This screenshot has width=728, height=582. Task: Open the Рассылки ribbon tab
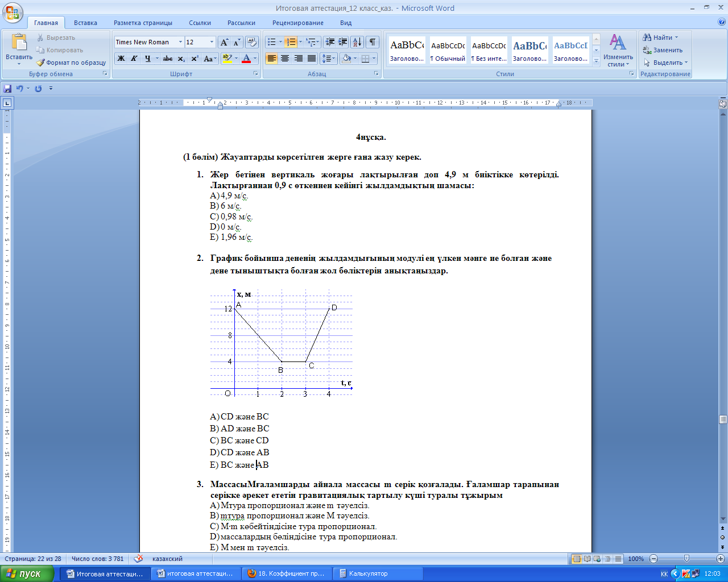click(x=241, y=23)
